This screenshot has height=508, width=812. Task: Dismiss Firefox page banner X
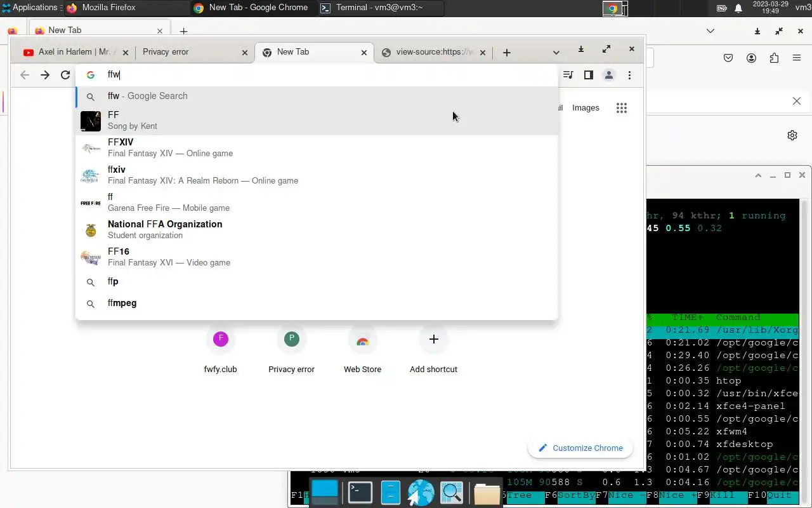(797, 101)
